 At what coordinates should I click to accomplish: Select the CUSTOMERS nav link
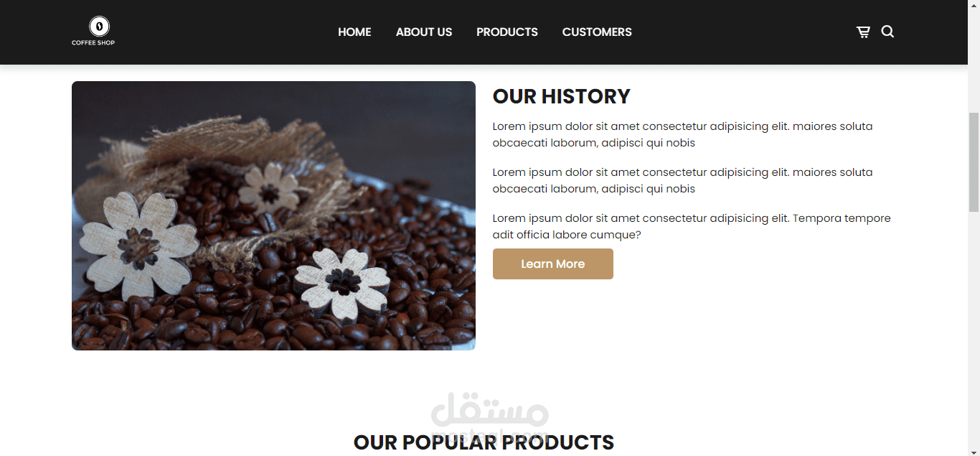pos(597,32)
